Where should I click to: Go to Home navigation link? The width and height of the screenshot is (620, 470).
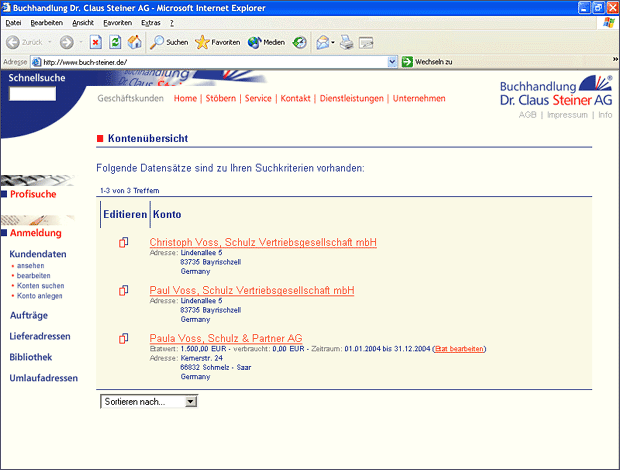(185, 98)
